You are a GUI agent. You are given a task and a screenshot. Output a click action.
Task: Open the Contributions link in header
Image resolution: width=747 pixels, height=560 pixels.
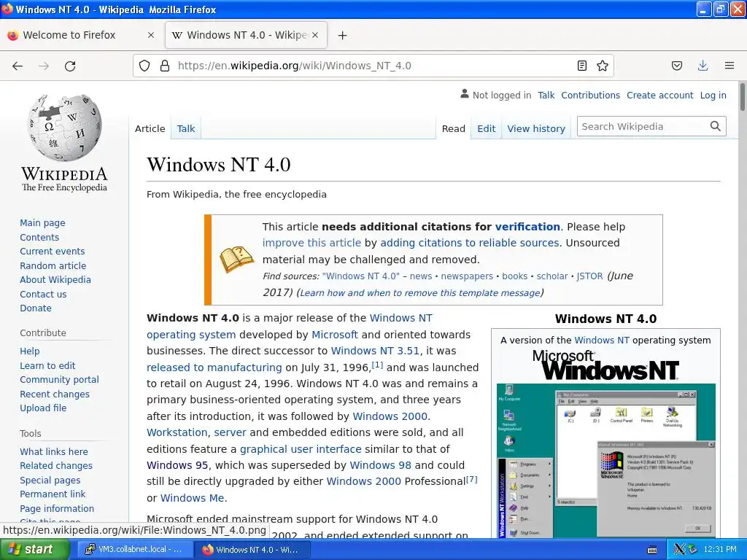(x=590, y=96)
